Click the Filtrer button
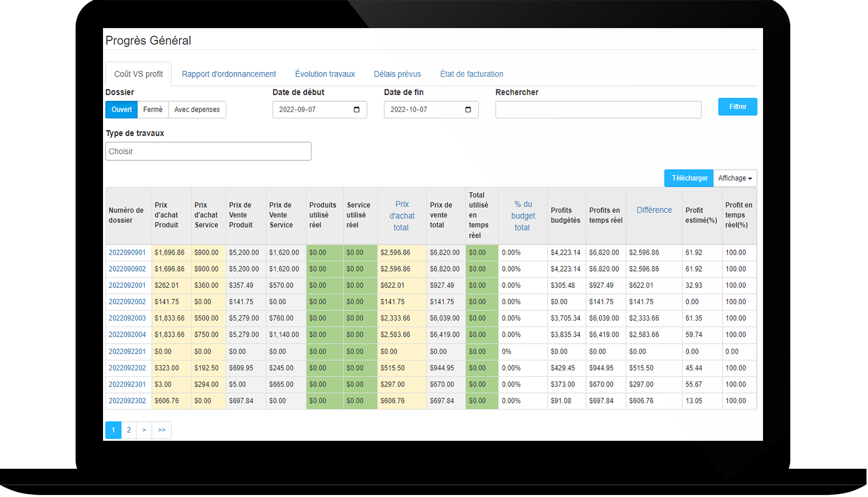Viewport: 868px width, 497px height. [x=737, y=107]
